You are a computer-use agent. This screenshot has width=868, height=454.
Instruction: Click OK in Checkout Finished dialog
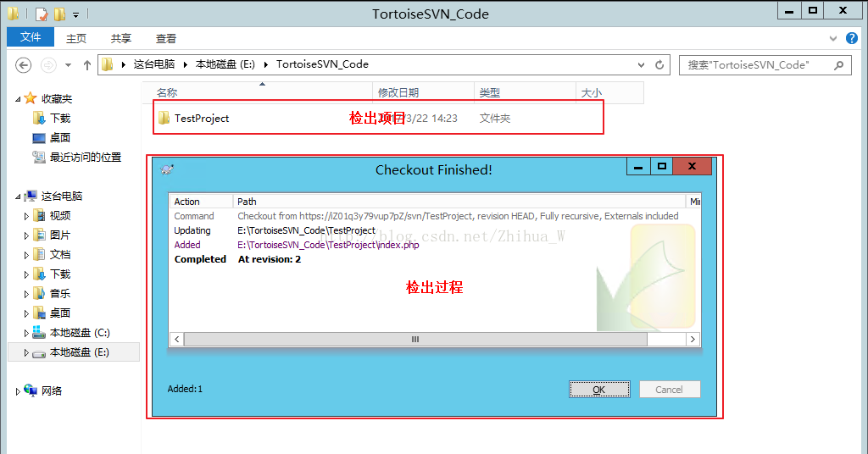pyautogui.click(x=599, y=390)
